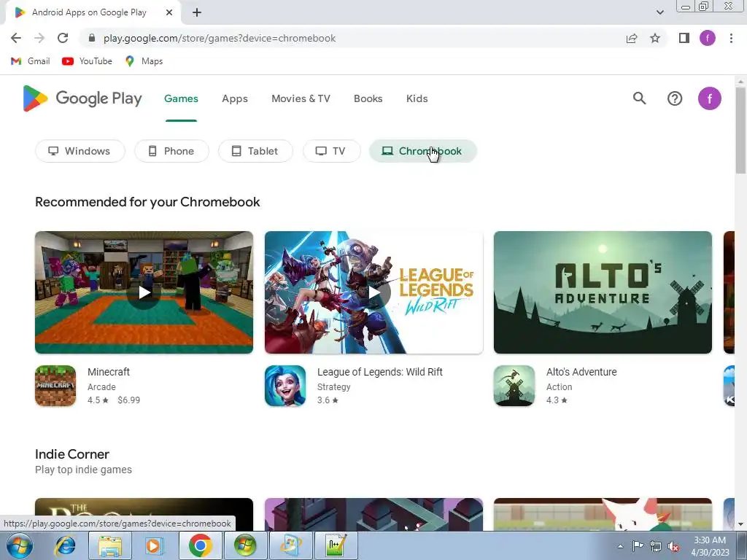Image resolution: width=747 pixels, height=560 pixels.
Task: View site information via the lock icon
Action: coord(92,38)
